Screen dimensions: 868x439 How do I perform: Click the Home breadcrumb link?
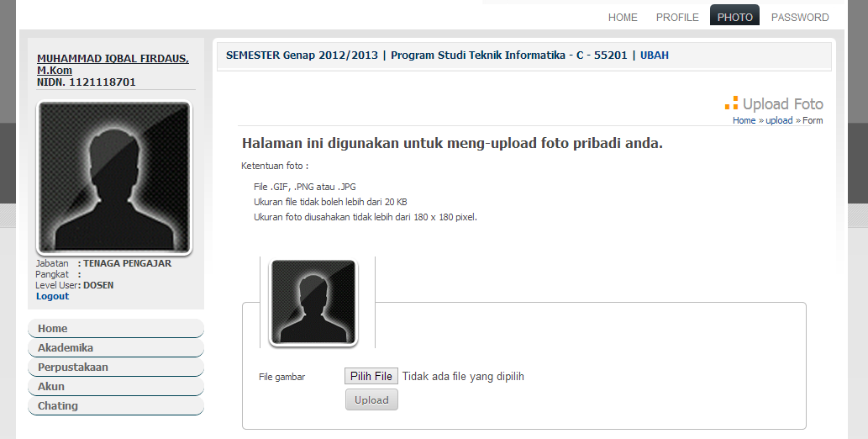pos(744,120)
